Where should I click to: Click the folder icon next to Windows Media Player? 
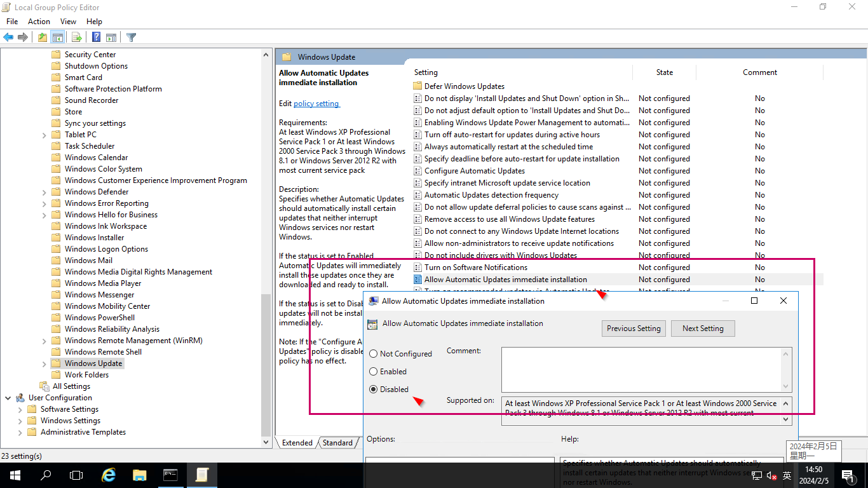pyautogui.click(x=56, y=283)
